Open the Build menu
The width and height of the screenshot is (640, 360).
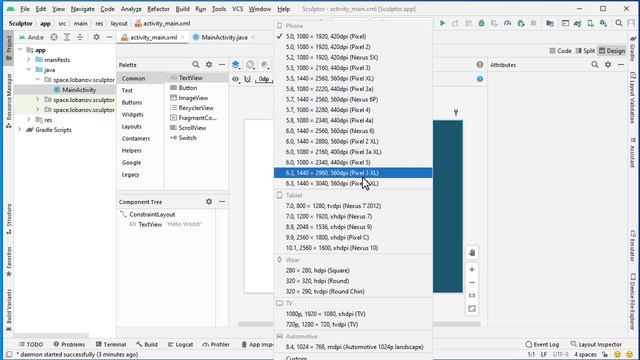pyautogui.click(x=182, y=9)
